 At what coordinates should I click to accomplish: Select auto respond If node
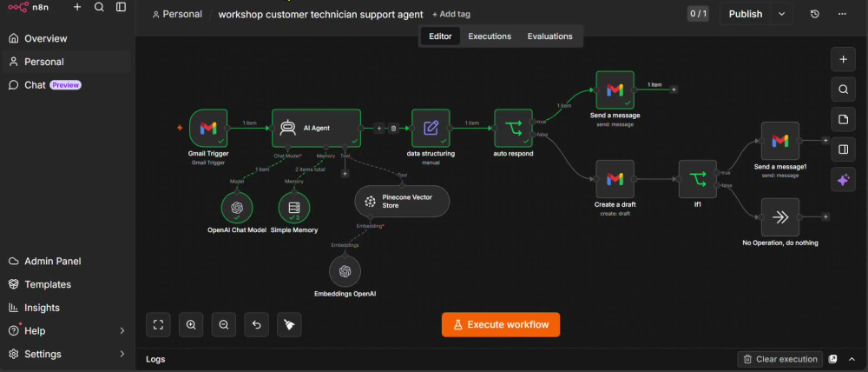(513, 128)
